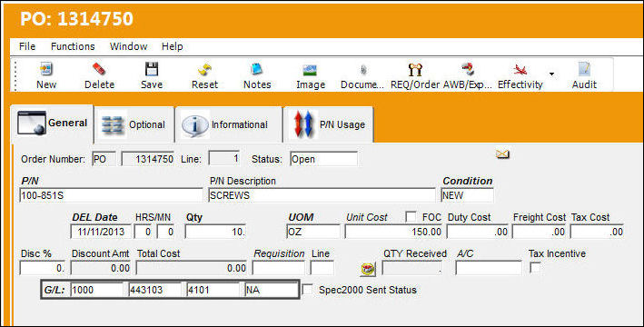Click the QTY Received field

coord(412,268)
